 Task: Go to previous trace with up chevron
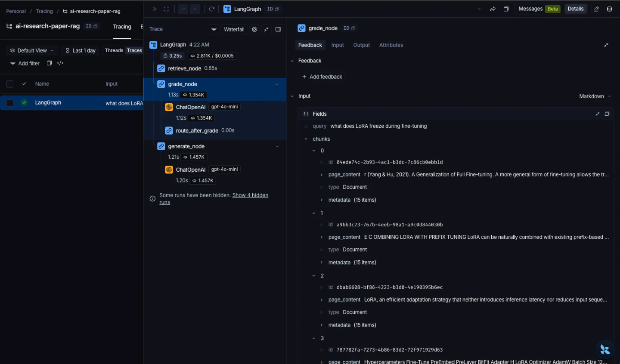(195, 9)
